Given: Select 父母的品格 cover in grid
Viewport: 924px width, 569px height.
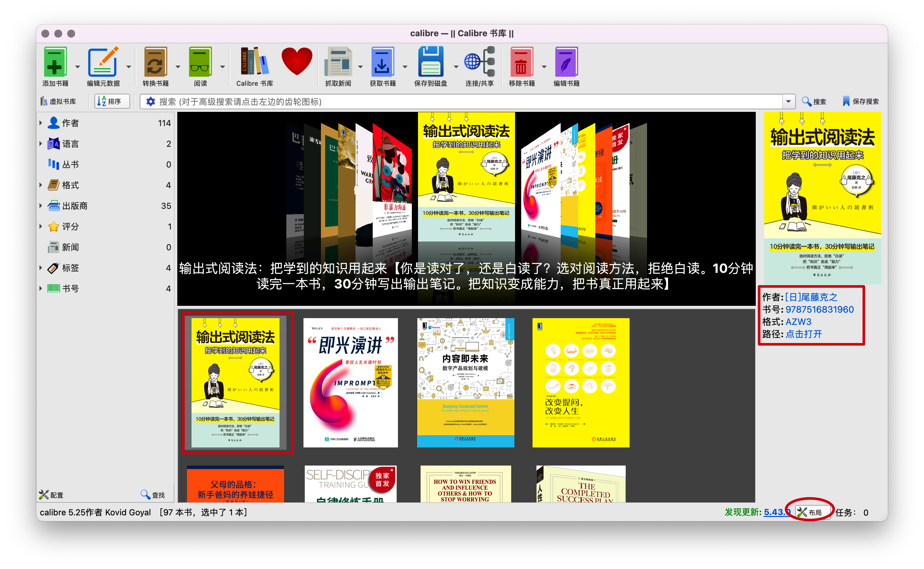Looking at the screenshot, I should (235, 484).
